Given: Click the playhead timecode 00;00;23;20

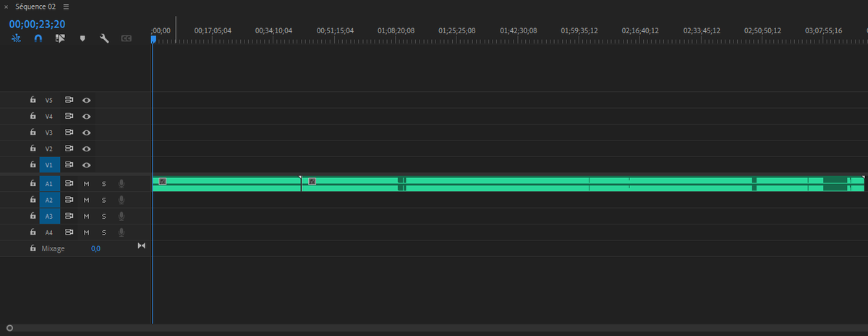Looking at the screenshot, I should coord(37,23).
